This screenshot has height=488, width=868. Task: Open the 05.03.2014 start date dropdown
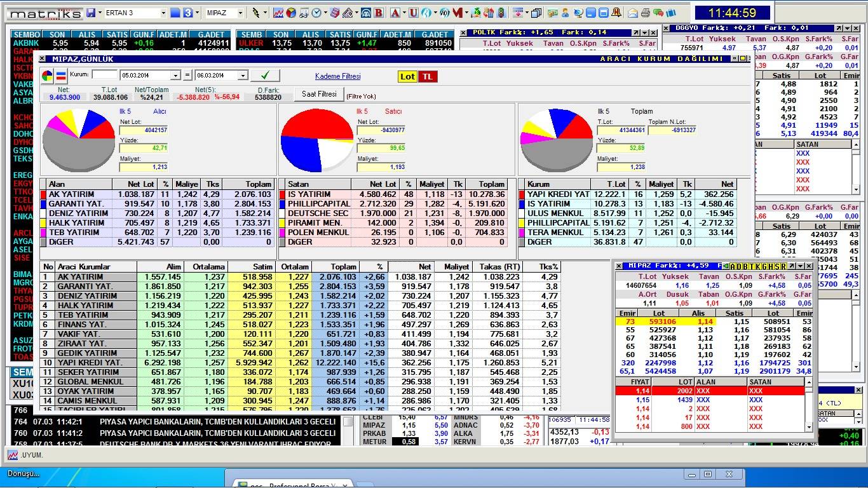coord(175,76)
